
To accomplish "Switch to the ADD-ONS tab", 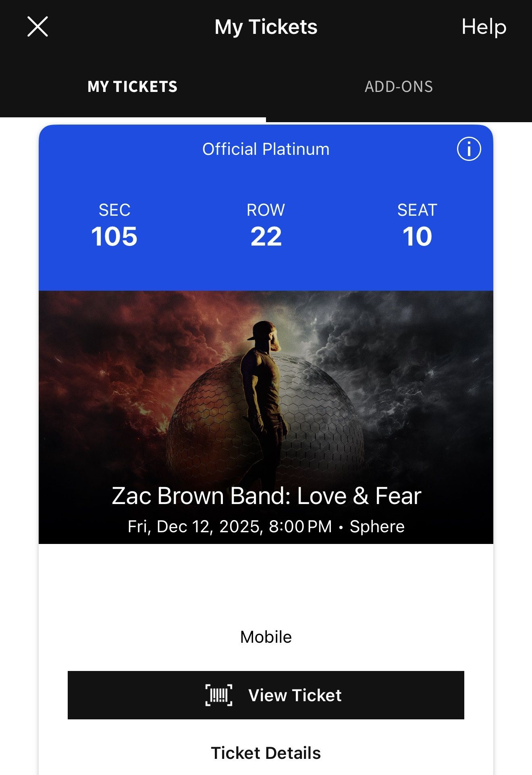I will (x=399, y=85).
